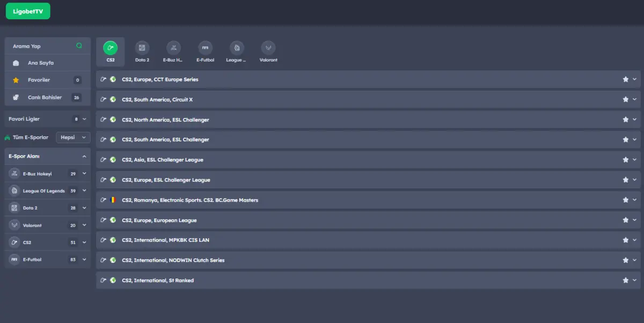The image size is (644, 323).
Task: Select the League of Legends top icon
Action: point(237,48)
